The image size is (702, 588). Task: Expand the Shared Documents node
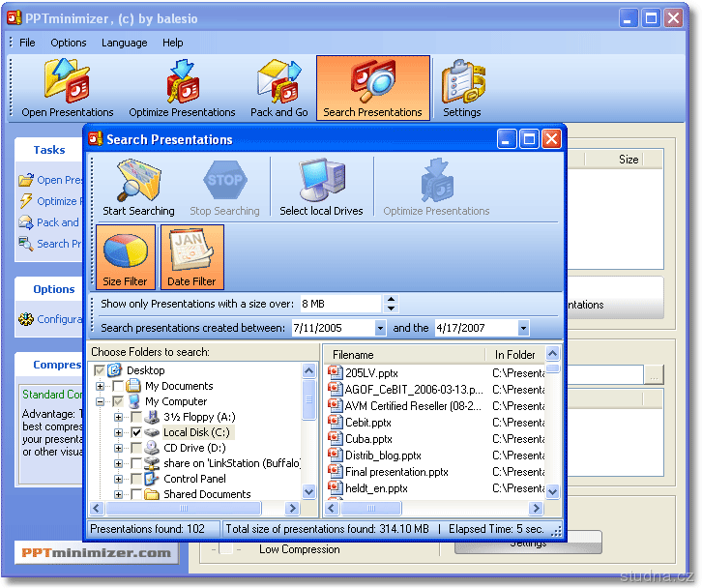pos(118,494)
